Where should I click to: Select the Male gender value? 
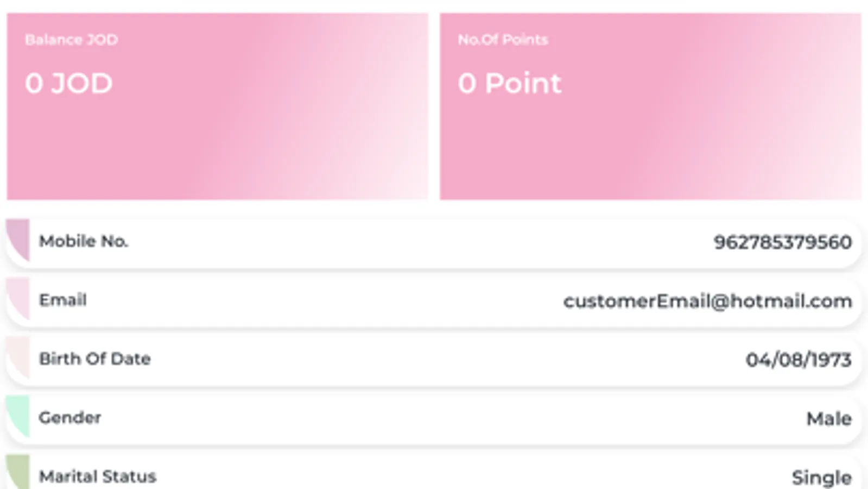(x=829, y=418)
